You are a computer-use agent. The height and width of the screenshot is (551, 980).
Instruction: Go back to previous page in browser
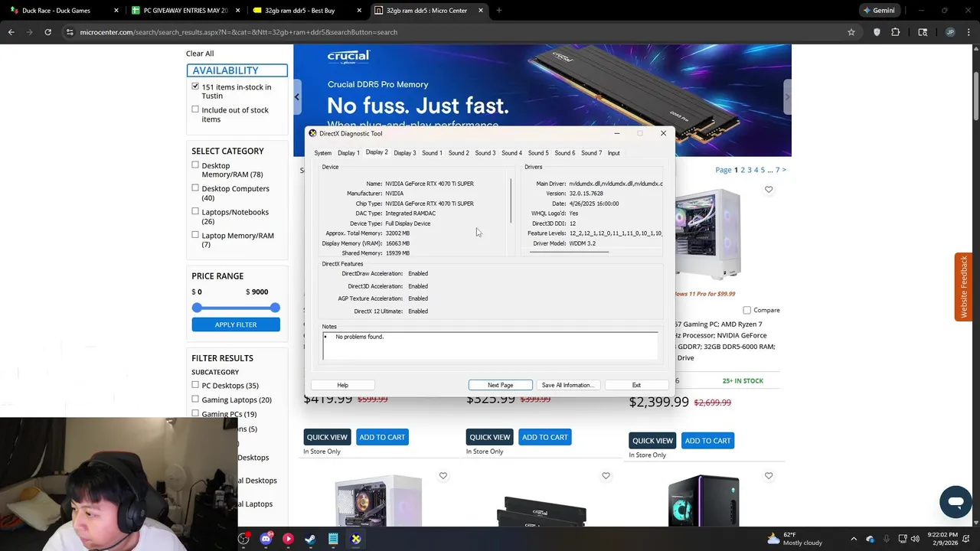11,32
